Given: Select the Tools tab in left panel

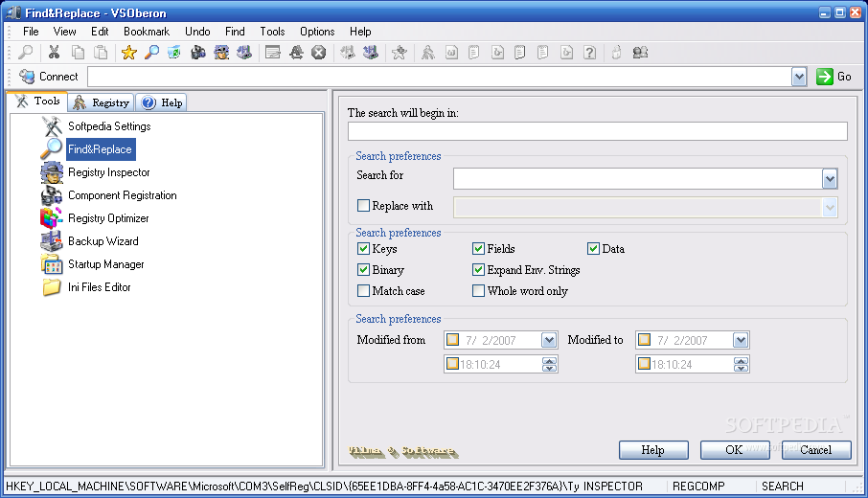Looking at the screenshot, I should (37, 101).
